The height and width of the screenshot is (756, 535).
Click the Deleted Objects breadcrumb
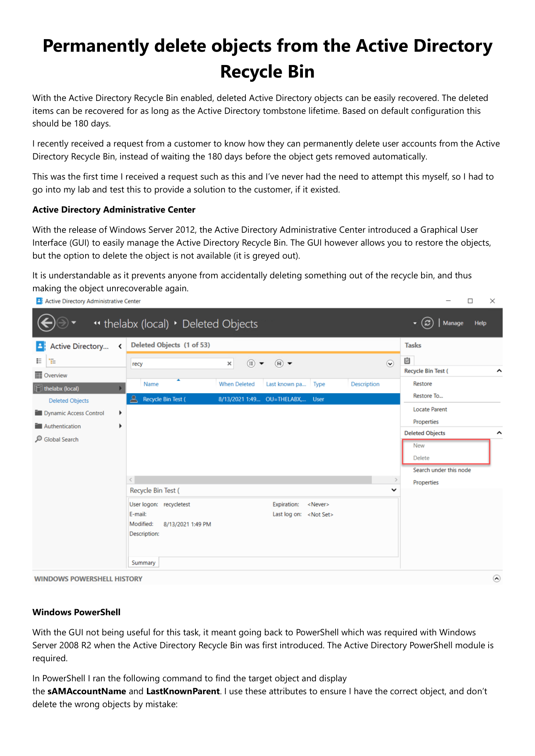(x=220, y=324)
